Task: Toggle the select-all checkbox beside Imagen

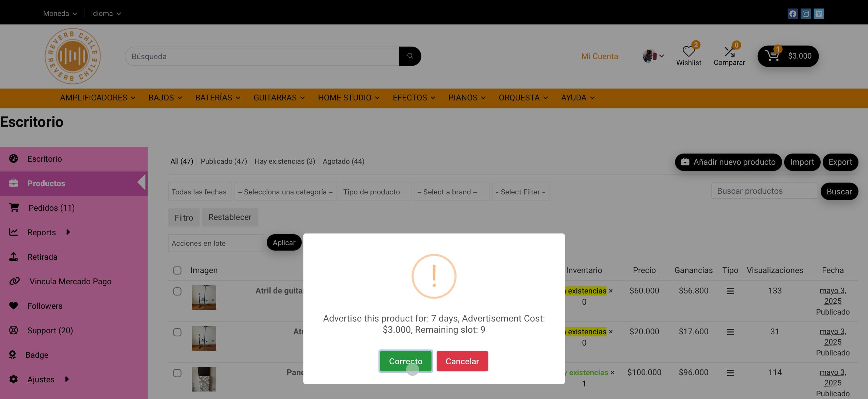Action: click(x=177, y=270)
